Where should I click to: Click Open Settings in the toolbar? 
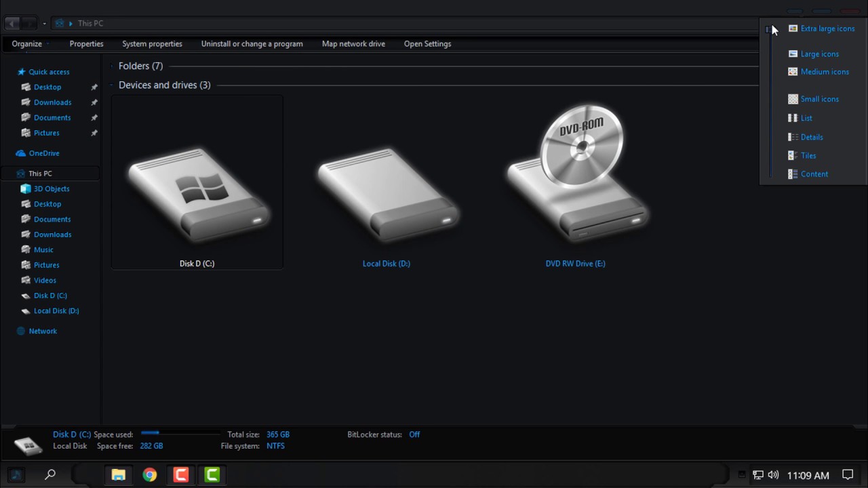[x=427, y=43]
